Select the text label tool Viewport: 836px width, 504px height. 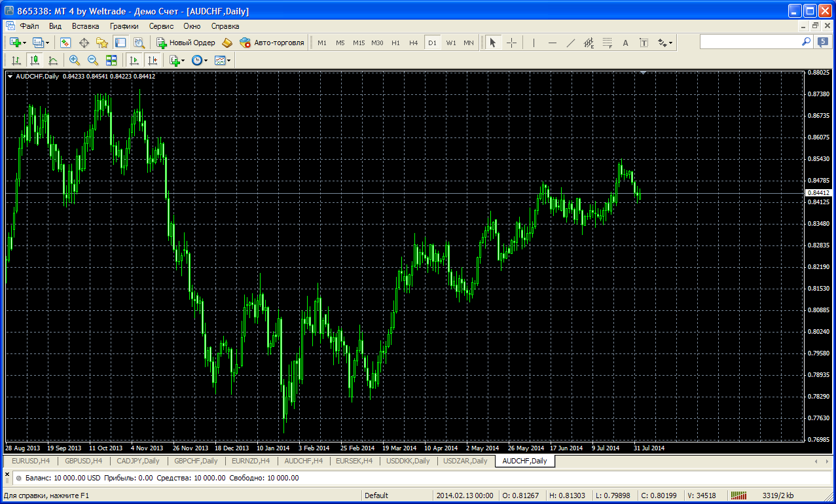[644, 43]
